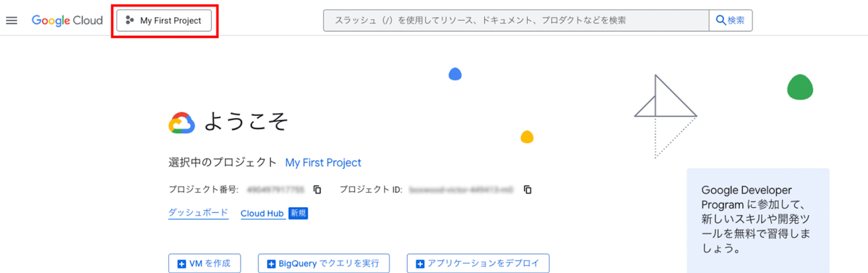Open the My First Project selector
868x273 pixels.
[x=164, y=21]
